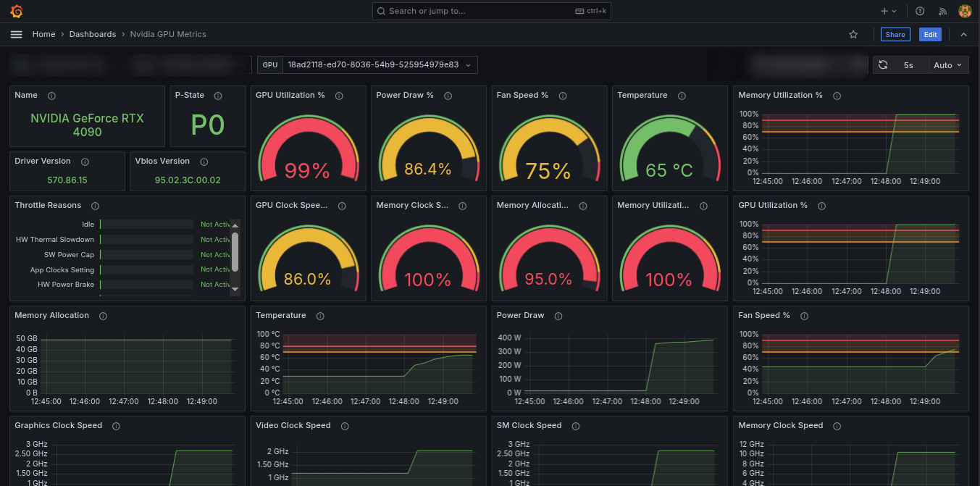Click the Fan Speed % graph panel title
The height and width of the screenshot is (486, 980).
[764, 316]
